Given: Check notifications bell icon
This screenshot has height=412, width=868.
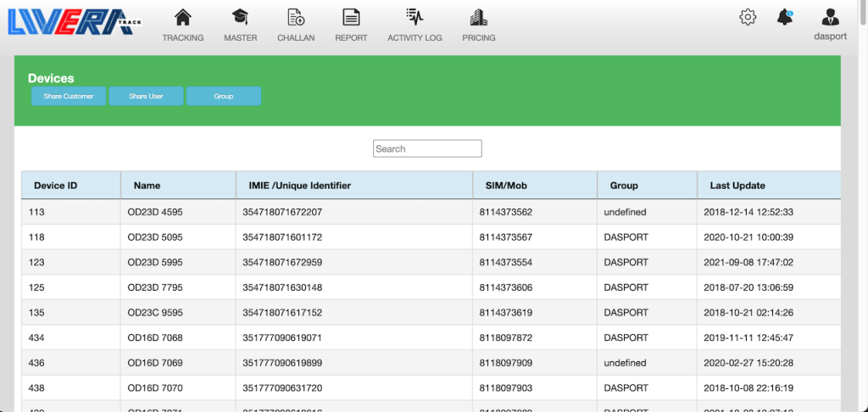Looking at the screenshot, I should (785, 17).
